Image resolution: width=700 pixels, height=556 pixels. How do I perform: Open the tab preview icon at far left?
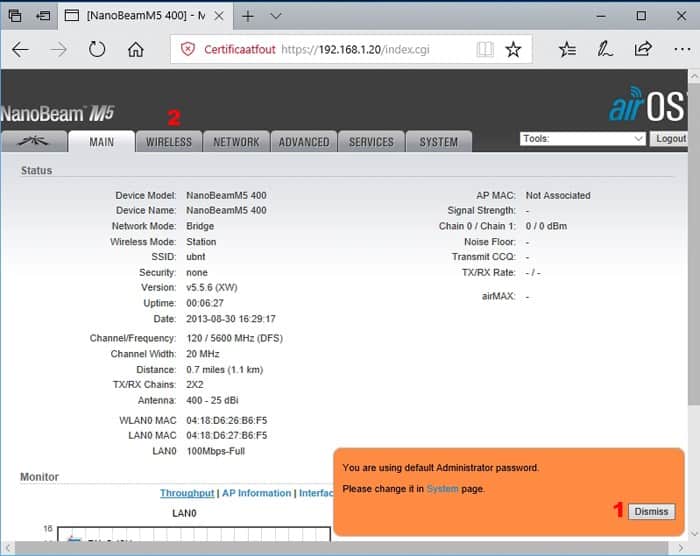[x=15, y=16]
